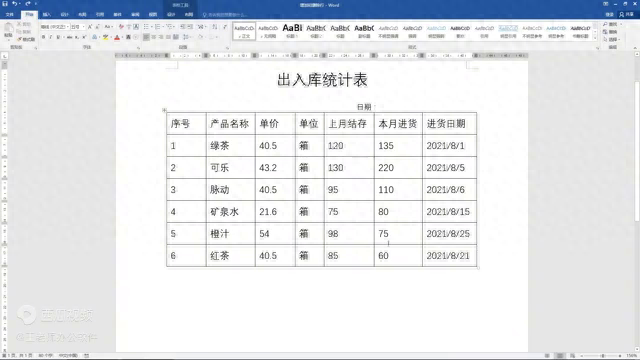Image resolution: width=640 pixels, height=360 pixels.
Task: Redo the last action
Action: point(28,4)
